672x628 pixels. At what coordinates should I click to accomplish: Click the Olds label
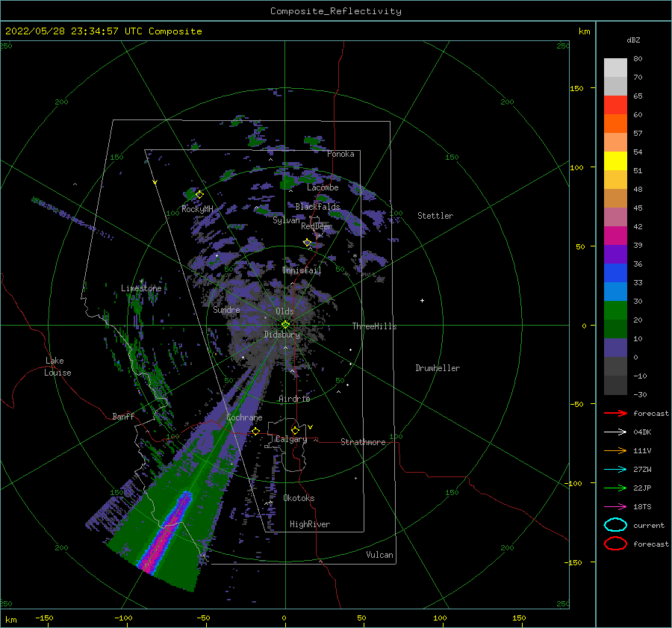coord(284,311)
